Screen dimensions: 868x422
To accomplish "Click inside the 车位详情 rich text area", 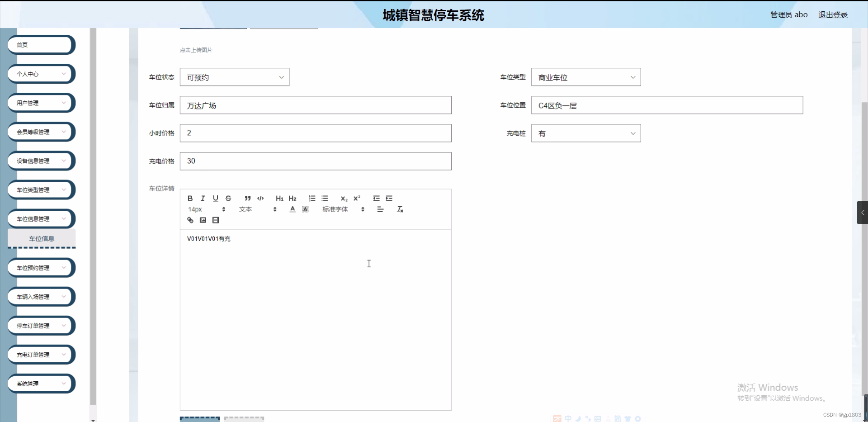I will 316,320.
